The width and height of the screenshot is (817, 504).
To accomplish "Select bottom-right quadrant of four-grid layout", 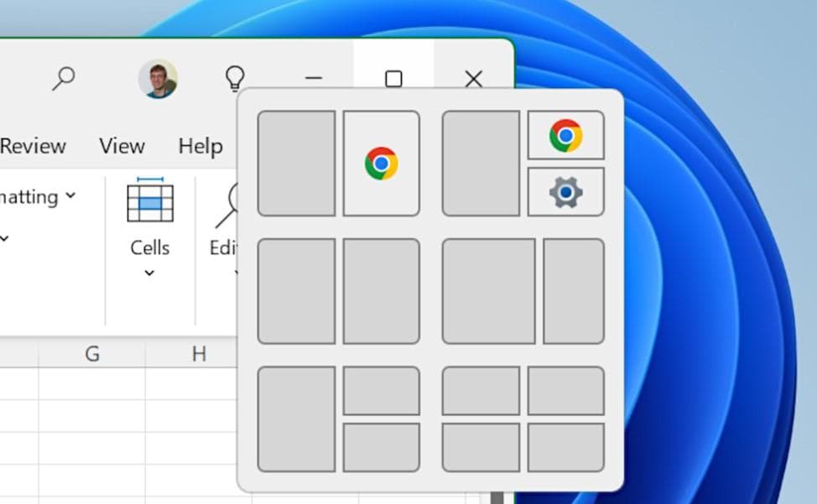I will coord(566,448).
